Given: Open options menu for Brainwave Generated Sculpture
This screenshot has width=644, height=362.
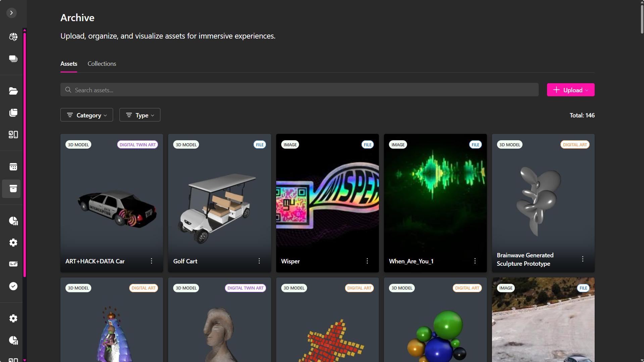Looking at the screenshot, I should (583, 259).
